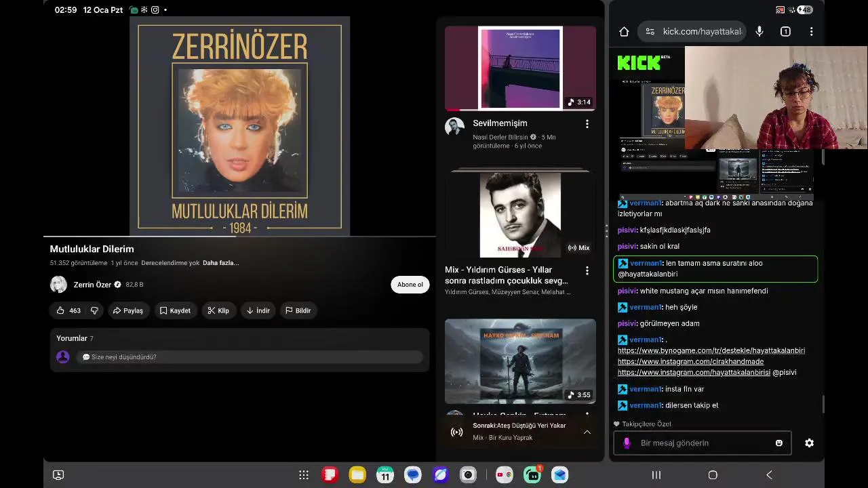Dislike the video with thumbs-down icon
This screenshot has height=488, width=868.
point(94,310)
